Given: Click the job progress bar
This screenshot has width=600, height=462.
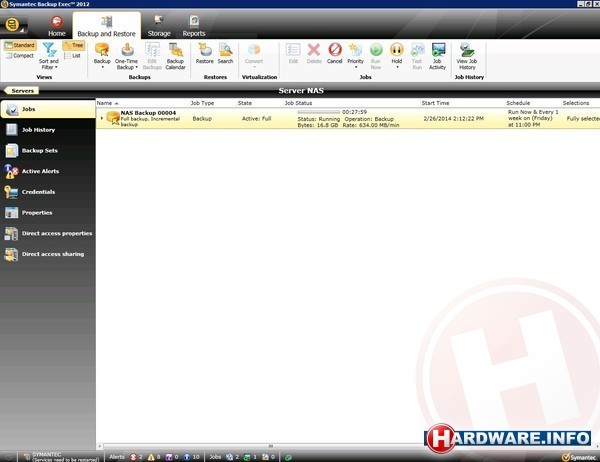Looking at the screenshot, I should coord(318,112).
